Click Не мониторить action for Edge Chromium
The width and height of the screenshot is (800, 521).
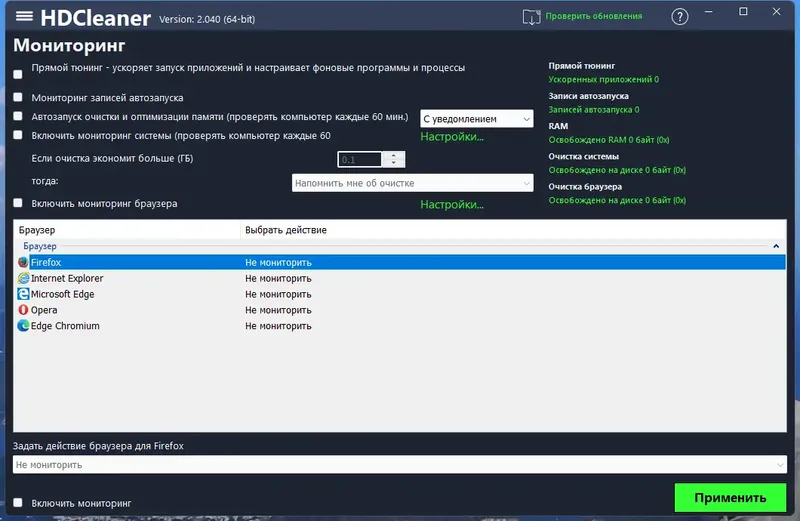click(x=278, y=326)
